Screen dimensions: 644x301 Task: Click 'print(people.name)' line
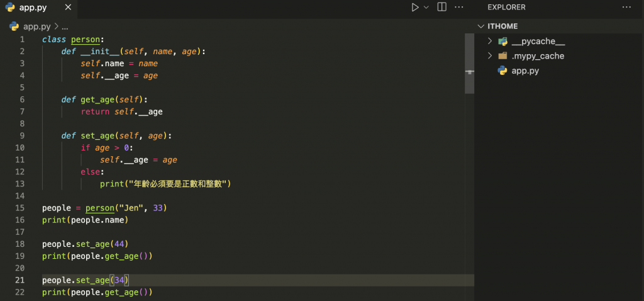point(86,220)
